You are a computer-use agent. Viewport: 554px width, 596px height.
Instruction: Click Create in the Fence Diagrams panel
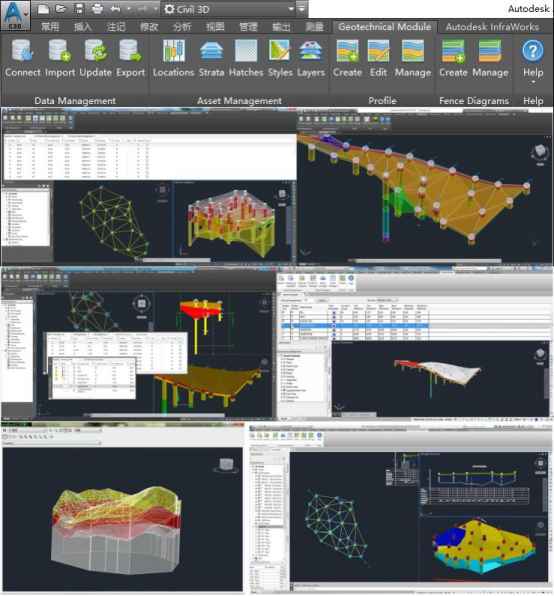[x=453, y=51]
